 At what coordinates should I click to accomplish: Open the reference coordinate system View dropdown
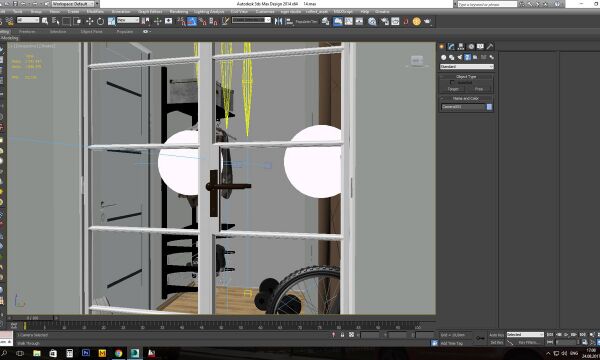click(128, 20)
